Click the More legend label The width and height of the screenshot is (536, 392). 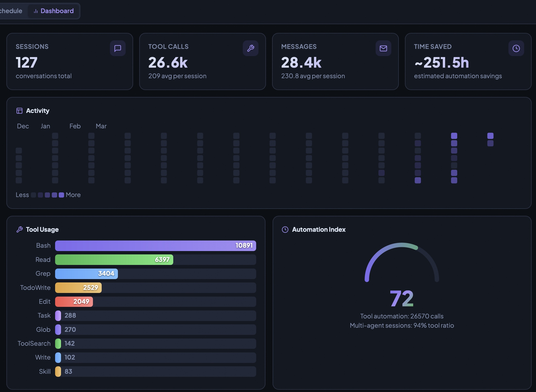click(x=73, y=195)
